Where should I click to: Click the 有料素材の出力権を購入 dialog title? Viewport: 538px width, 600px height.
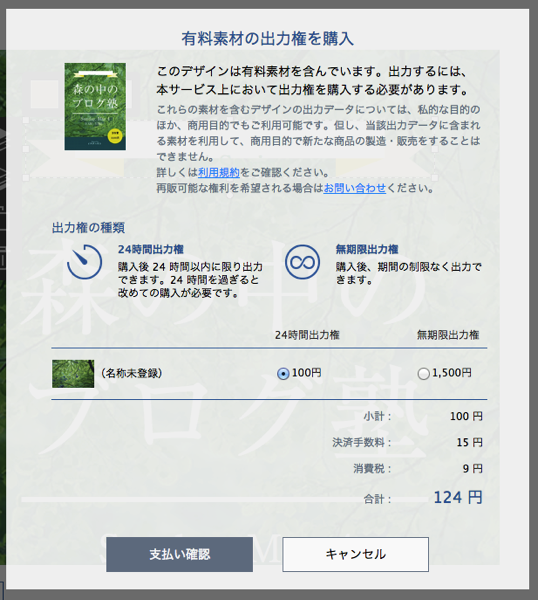point(267,39)
